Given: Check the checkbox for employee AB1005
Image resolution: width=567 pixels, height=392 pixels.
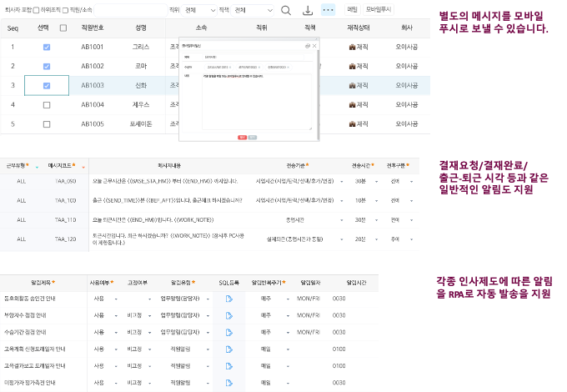Looking at the screenshot, I should 47,124.
